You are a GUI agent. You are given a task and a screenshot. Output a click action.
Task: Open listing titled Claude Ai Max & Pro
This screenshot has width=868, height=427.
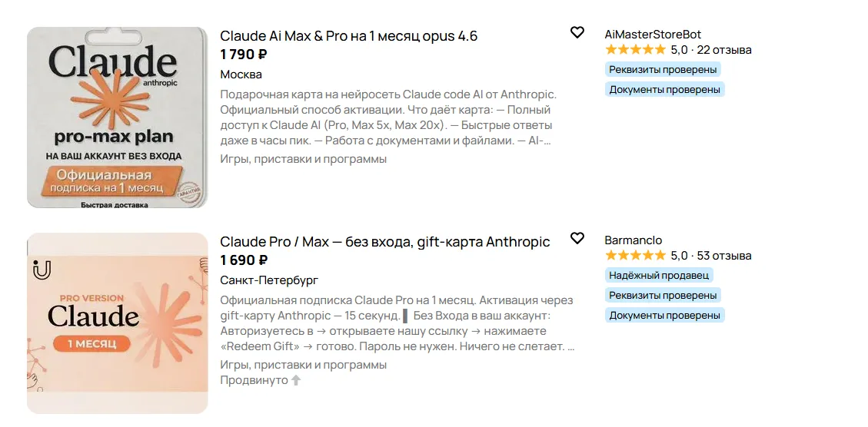348,36
